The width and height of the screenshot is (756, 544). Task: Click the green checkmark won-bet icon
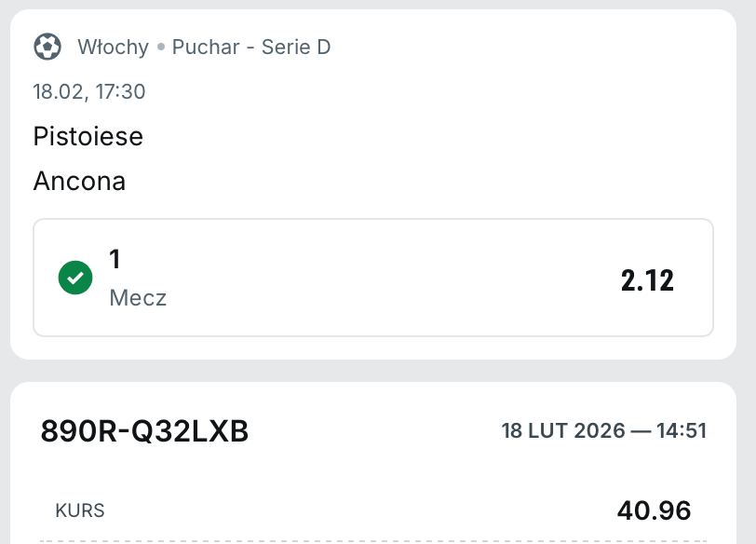tap(75, 278)
